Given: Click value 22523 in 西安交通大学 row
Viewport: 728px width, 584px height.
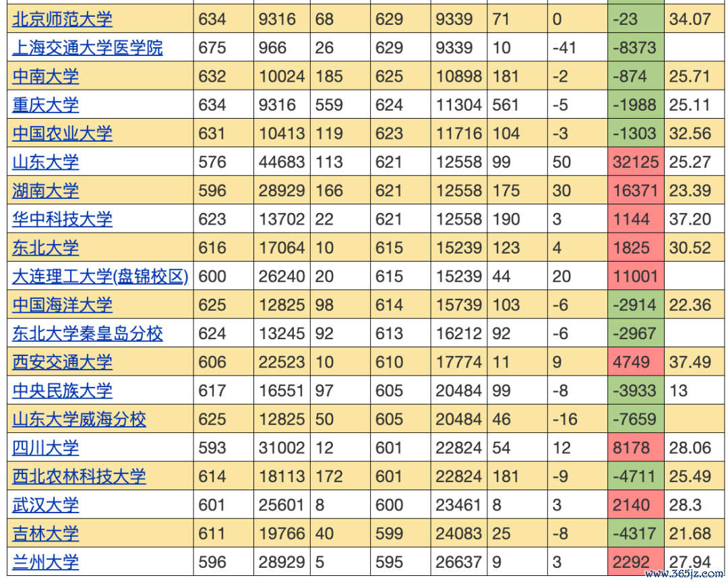Looking at the screenshot, I should click(x=281, y=362).
